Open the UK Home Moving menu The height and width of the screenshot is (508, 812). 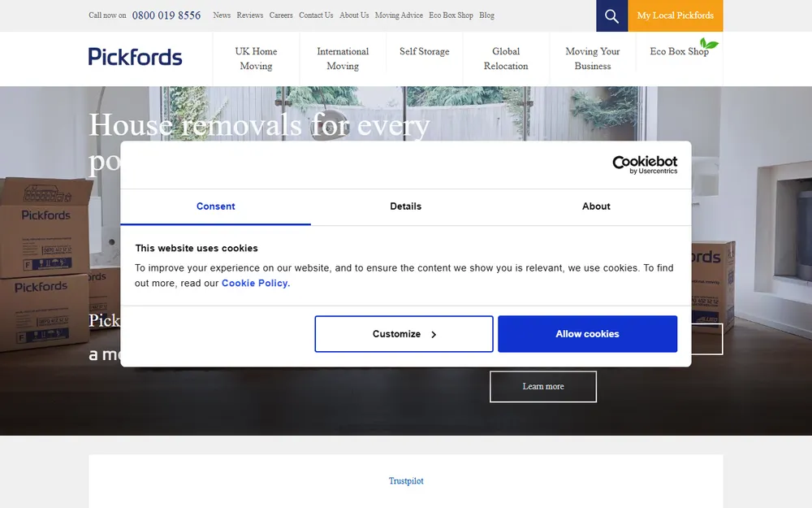click(256, 59)
